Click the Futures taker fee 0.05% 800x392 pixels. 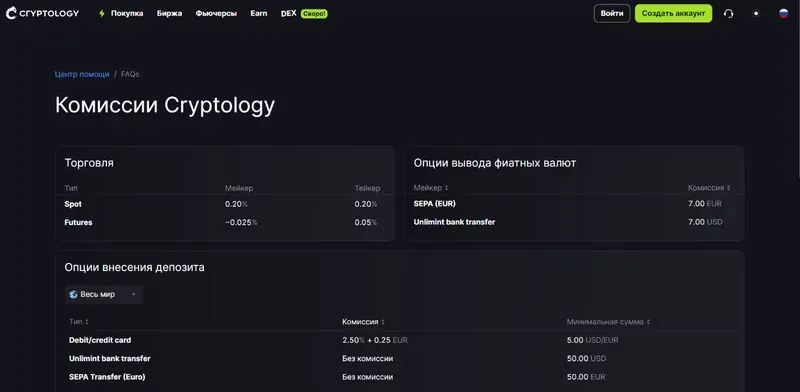click(366, 223)
